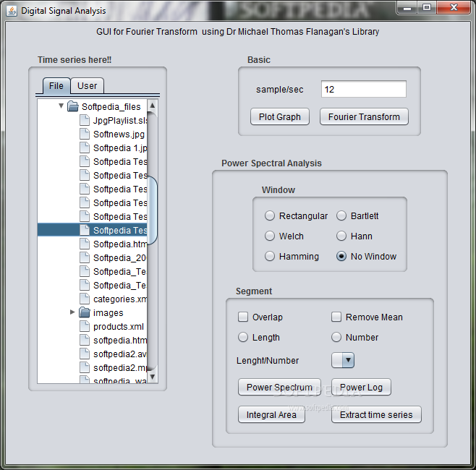Click the file icon beside softpedia2.avi
This screenshot has height=470, width=476.
pyautogui.click(x=85, y=354)
